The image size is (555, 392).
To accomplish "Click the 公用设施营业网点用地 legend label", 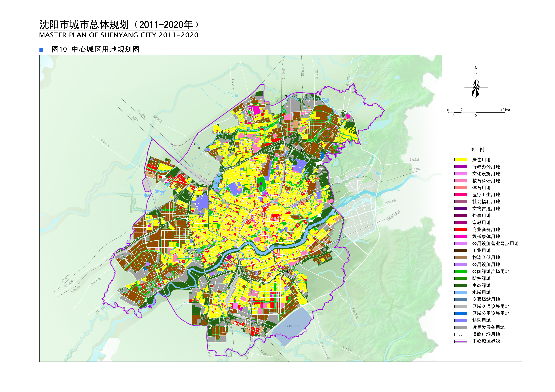I will click(x=495, y=243).
